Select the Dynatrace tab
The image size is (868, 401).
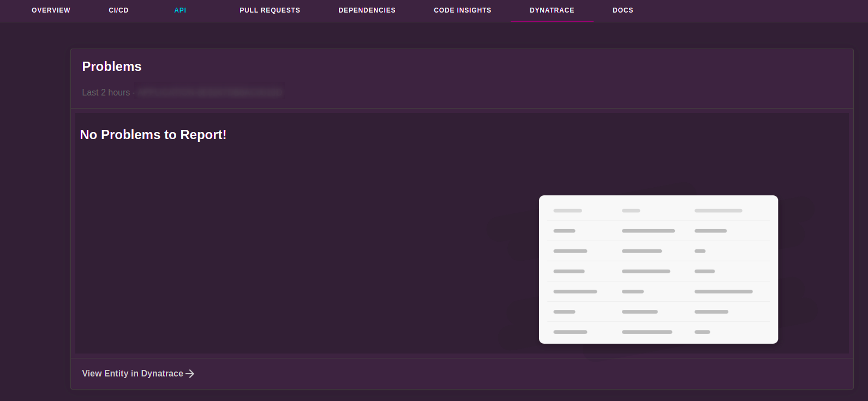coord(552,10)
